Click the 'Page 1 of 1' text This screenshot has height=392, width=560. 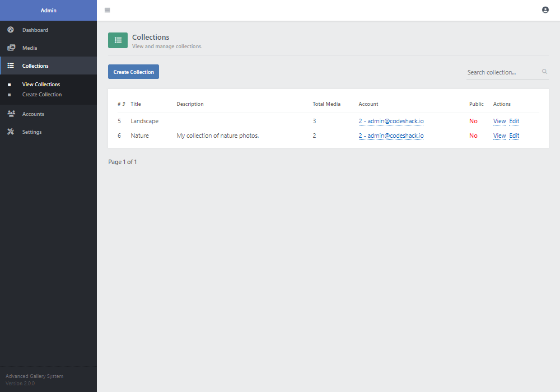123,162
